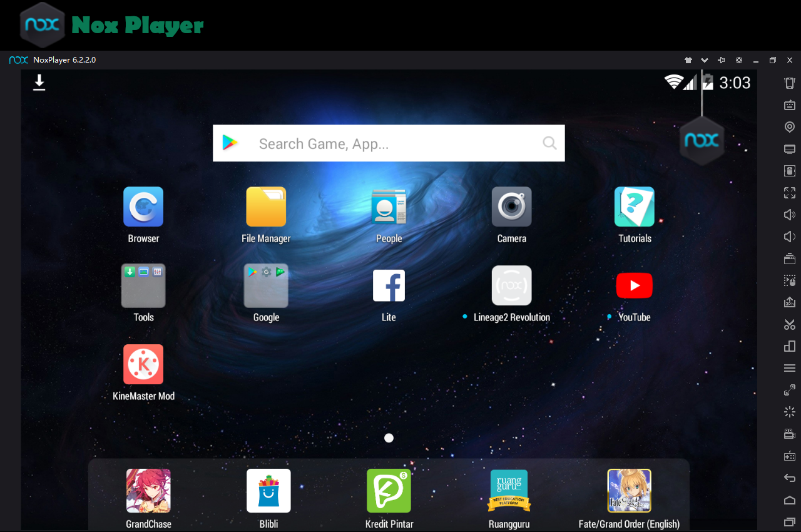Open the recent apps button

[790, 522]
